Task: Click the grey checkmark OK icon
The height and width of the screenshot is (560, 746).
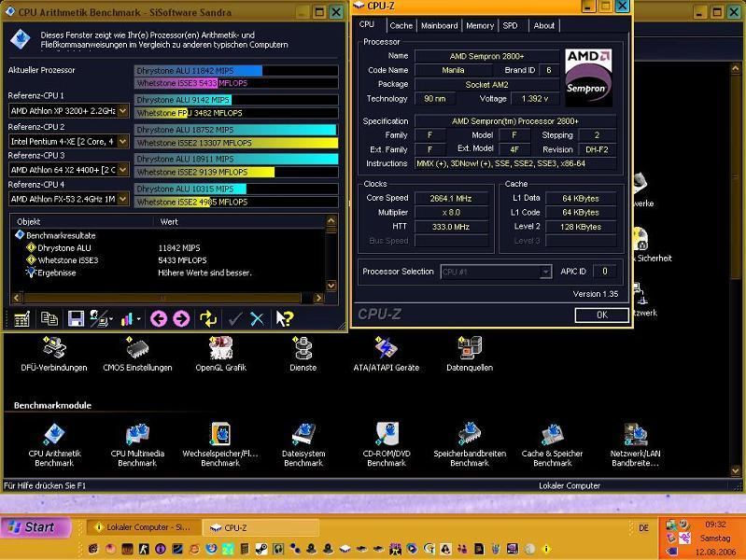Action: point(235,319)
